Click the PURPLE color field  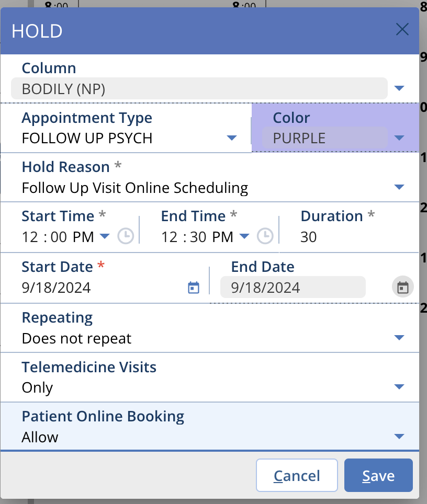[324, 138]
